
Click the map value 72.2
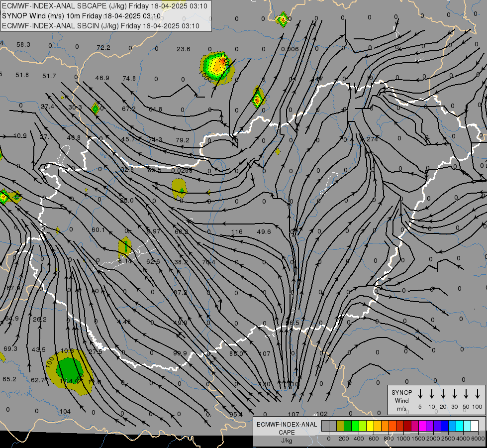(103, 48)
